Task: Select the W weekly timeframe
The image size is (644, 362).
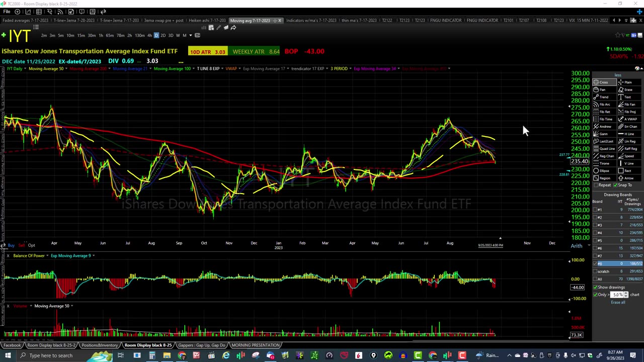Action: (178, 35)
